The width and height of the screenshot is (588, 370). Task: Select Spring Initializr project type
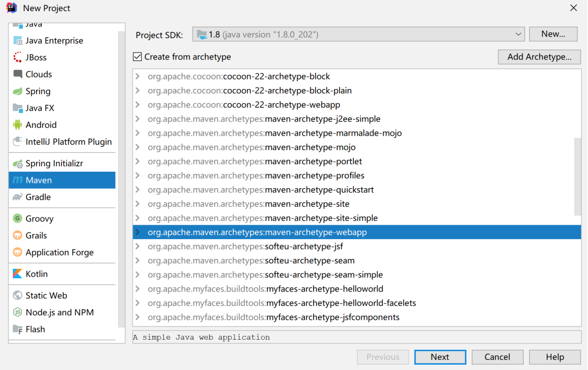62,164
